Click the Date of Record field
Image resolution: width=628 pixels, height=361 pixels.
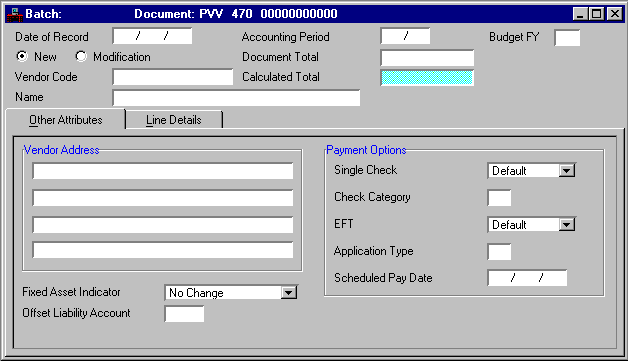pyautogui.click(x=152, y=36)
